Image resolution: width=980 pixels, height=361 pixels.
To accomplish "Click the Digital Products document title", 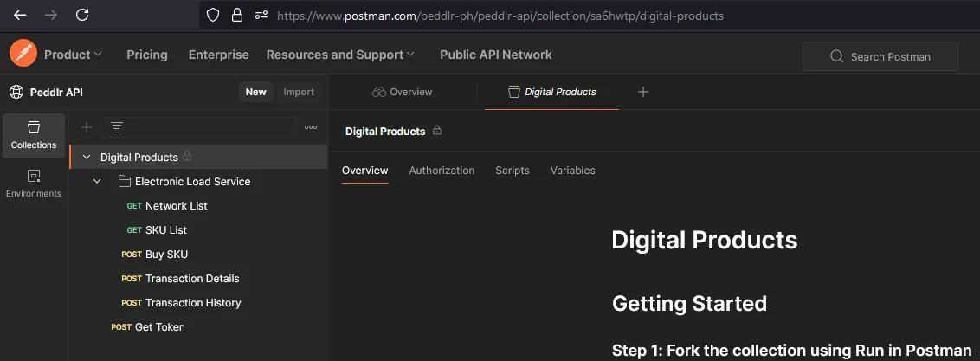I will coord(705,240).
